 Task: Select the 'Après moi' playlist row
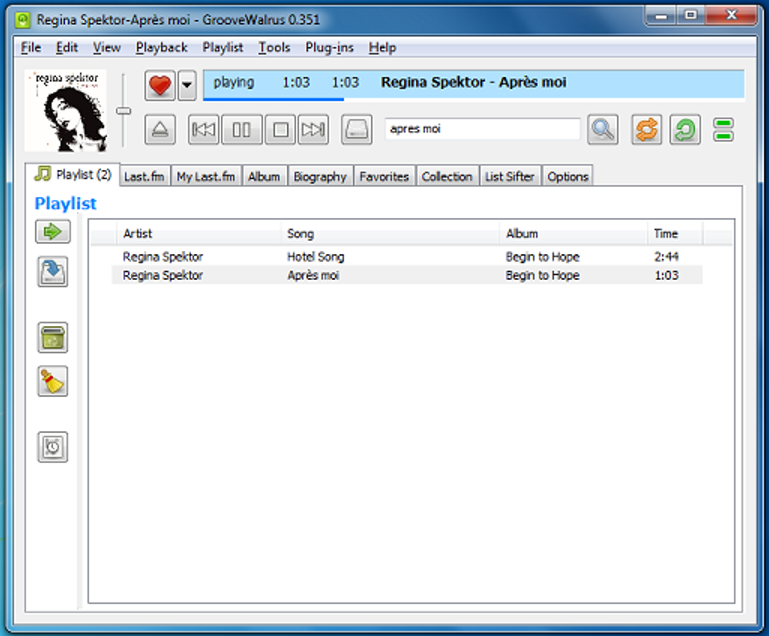pyautogui.click(x=407, y=275)
